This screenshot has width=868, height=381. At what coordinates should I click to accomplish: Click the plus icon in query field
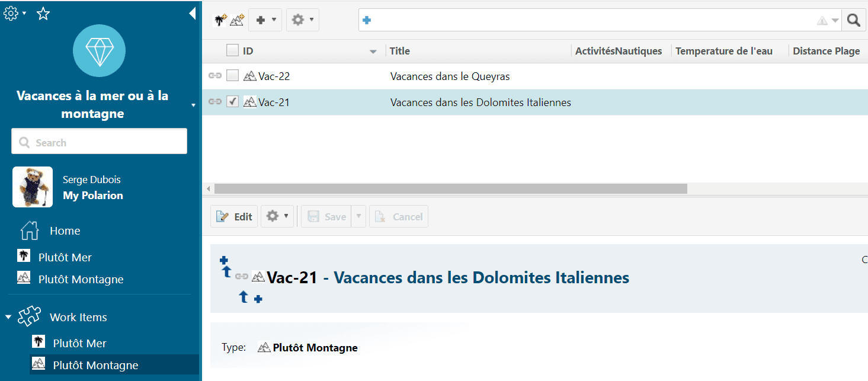pos(367,20)
